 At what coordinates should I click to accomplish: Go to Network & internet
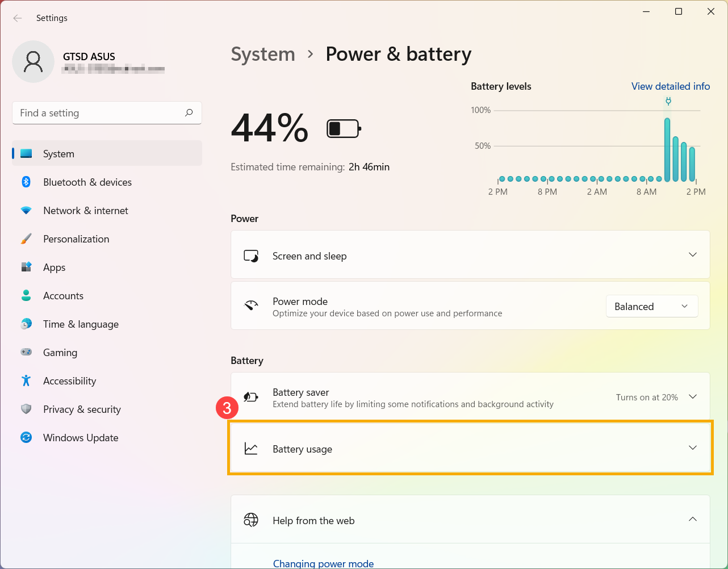(x=107, y=210)
